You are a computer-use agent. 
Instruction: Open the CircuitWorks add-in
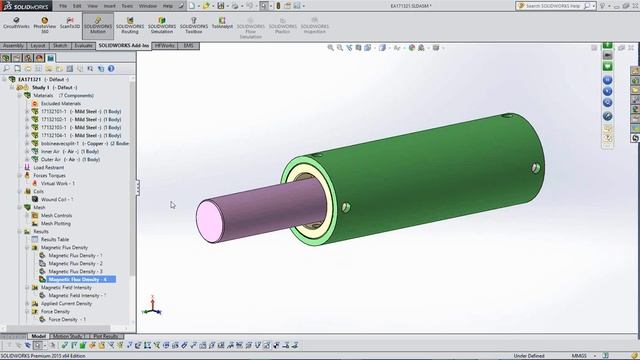(x=16, y=23)
